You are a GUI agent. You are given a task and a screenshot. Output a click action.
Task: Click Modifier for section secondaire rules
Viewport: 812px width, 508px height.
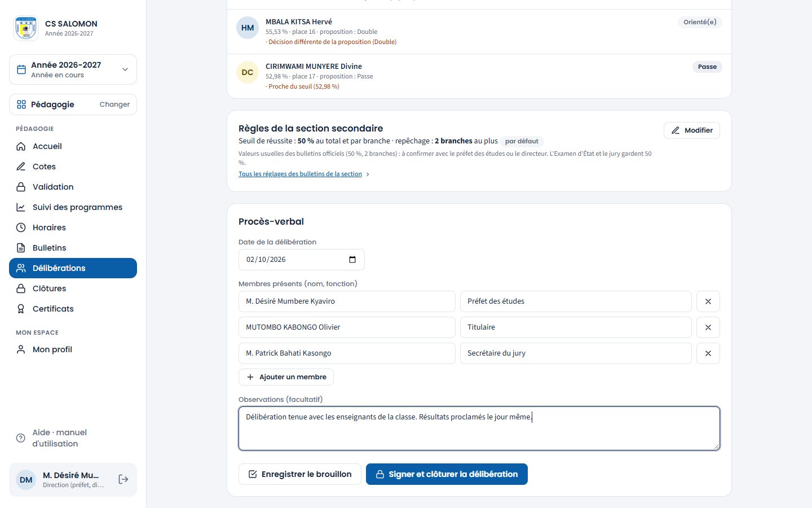[x=692, y=130]
